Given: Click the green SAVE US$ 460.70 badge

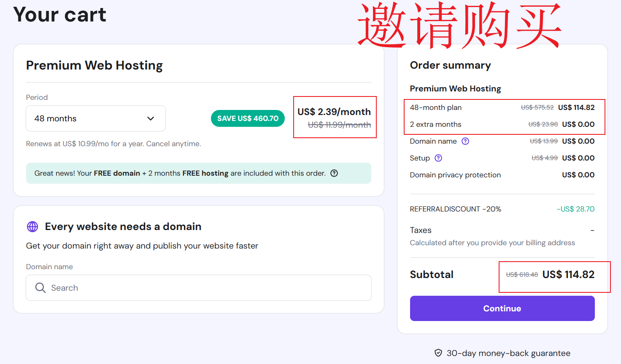Looking at the screenshot, I should pyautogui.click(x=248, y=118).
